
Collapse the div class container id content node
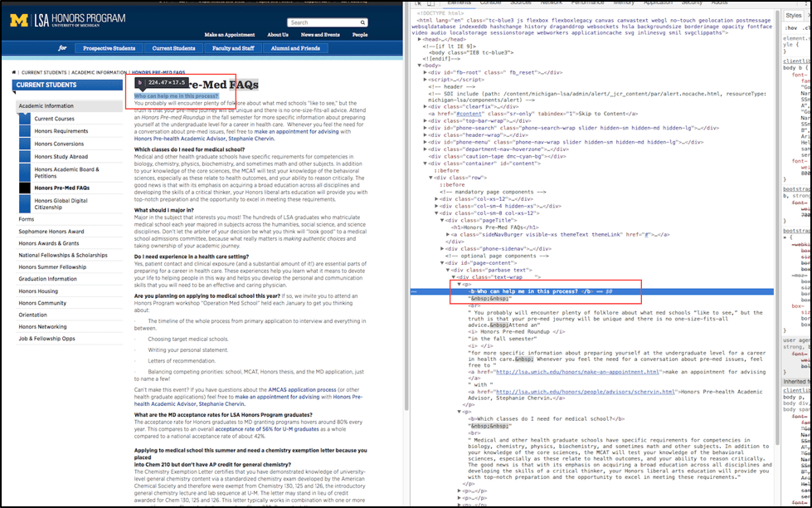coord(425,164)
